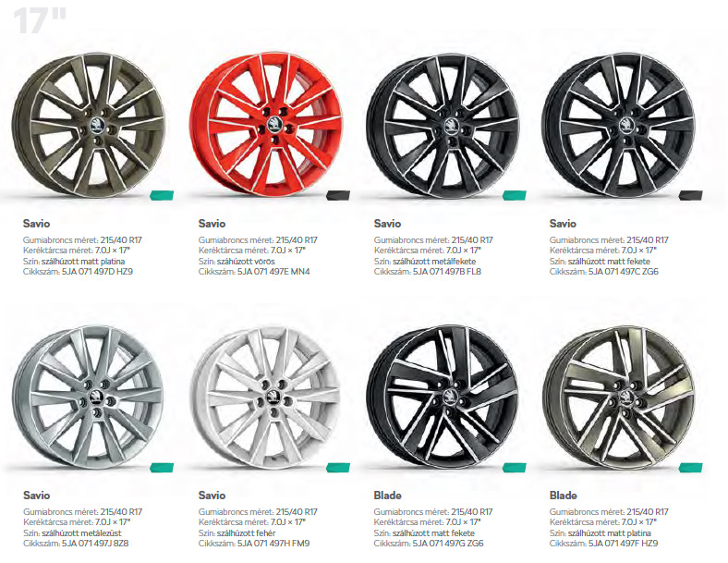This screenshot has width=728, height=563.
Task: Click green tag beside platinum Savio wheel
Action: pyautogui.click(x=162, y=196)
